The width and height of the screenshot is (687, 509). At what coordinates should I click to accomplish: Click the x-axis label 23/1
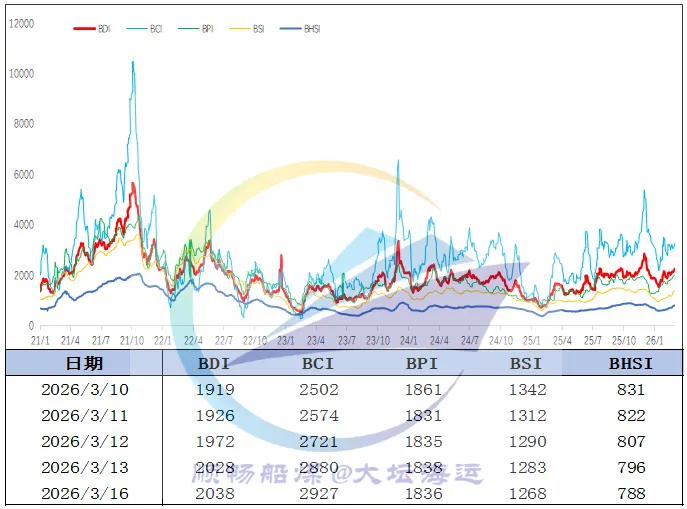click(x=286, y=340)
